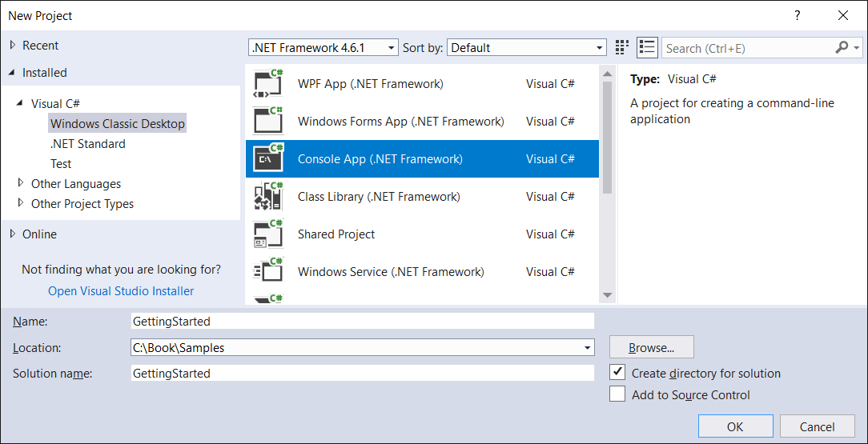Click the Browse... button

(x=652, y=347)
